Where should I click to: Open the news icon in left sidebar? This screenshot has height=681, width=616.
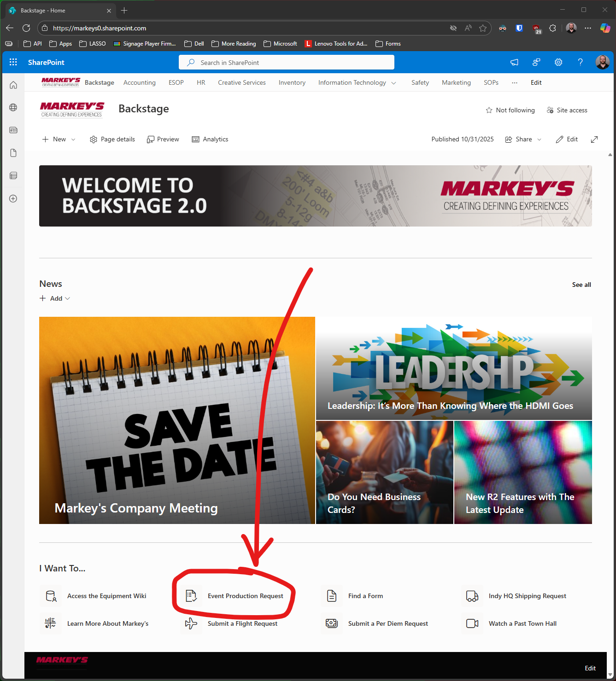click(13, 130)
